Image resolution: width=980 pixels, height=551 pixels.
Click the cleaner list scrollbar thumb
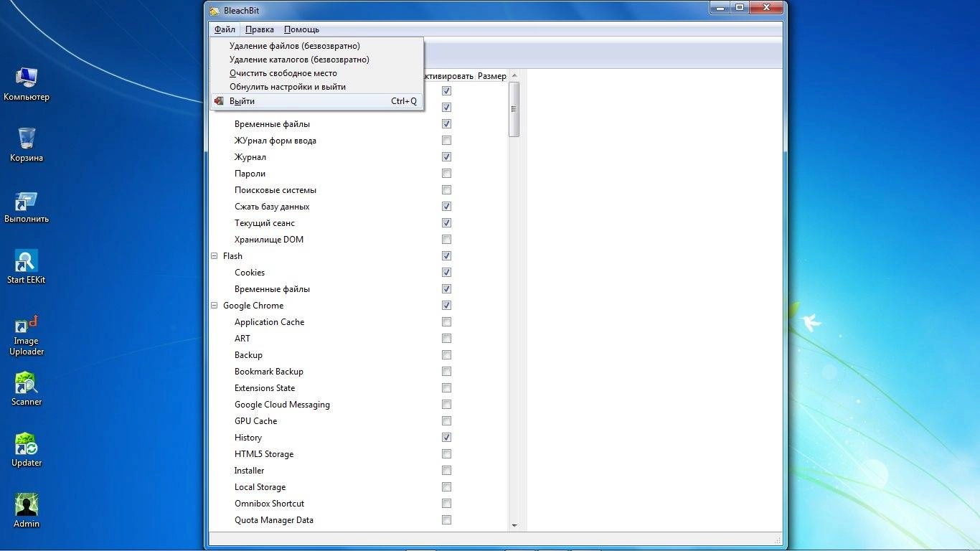point(514,109)
